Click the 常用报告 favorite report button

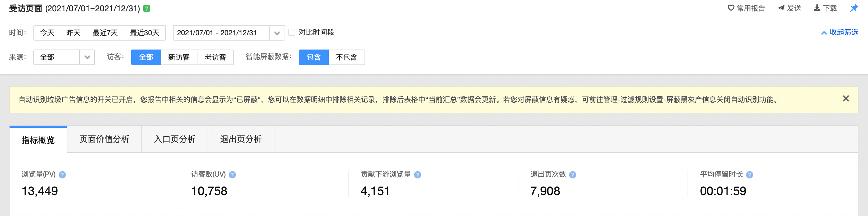point(746,8)
